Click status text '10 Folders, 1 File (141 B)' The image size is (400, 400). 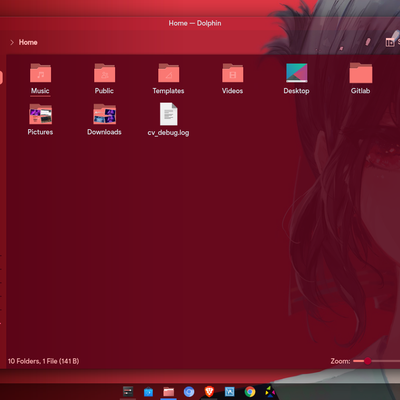(44, 361)
